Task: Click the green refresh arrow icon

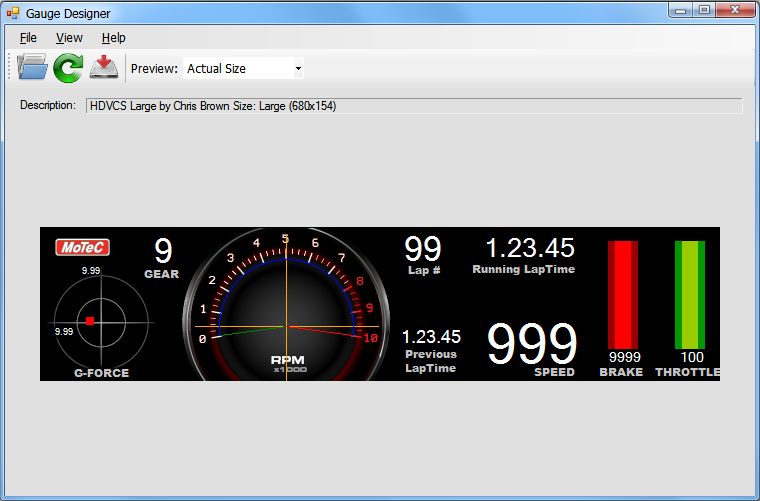Action: point(68,68)
